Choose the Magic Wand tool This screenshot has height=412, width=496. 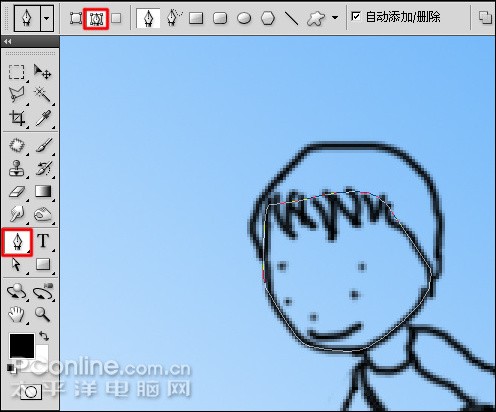point(43,94)
